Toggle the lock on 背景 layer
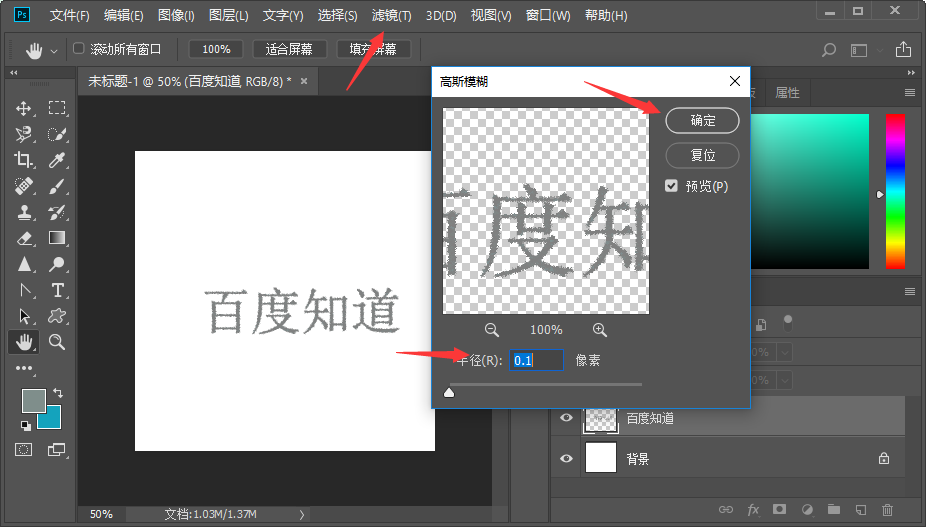The image size is (926, 527). coord(884,458)
